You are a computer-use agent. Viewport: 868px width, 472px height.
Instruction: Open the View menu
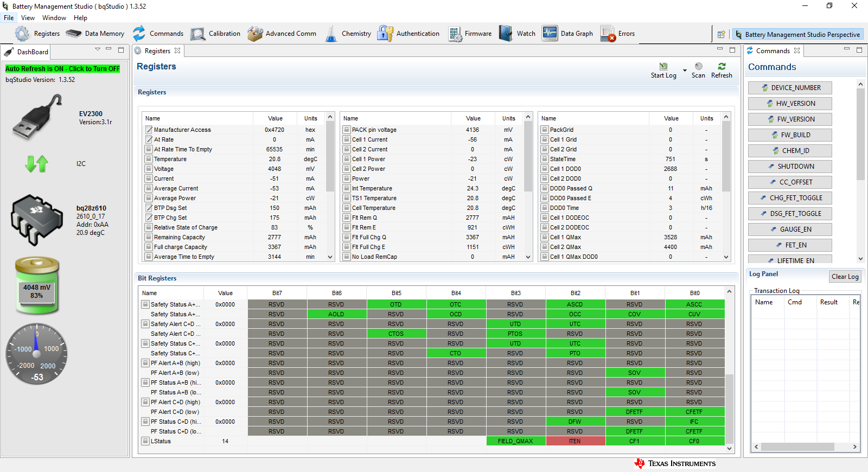28,18
